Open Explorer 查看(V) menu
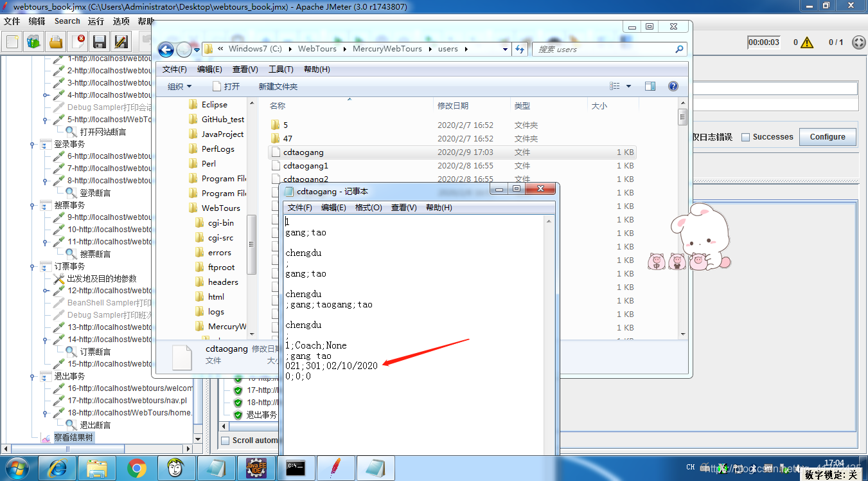Screen dimensions: 868x481 coord(245,69)
